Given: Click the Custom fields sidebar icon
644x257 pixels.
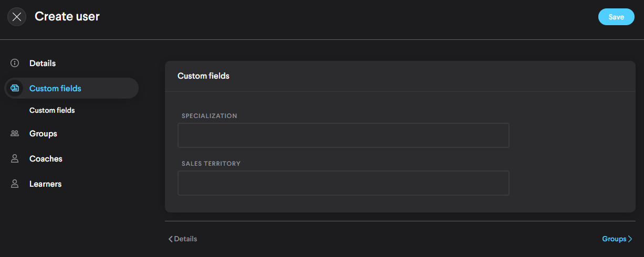Looking at the screenshot, I should coord(15,88).
